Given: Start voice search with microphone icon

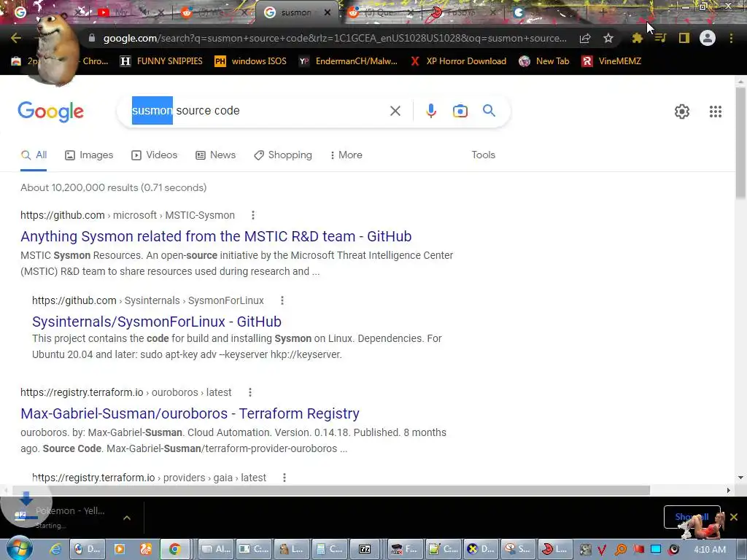Looking at the screenshot, I should [430, 111].
